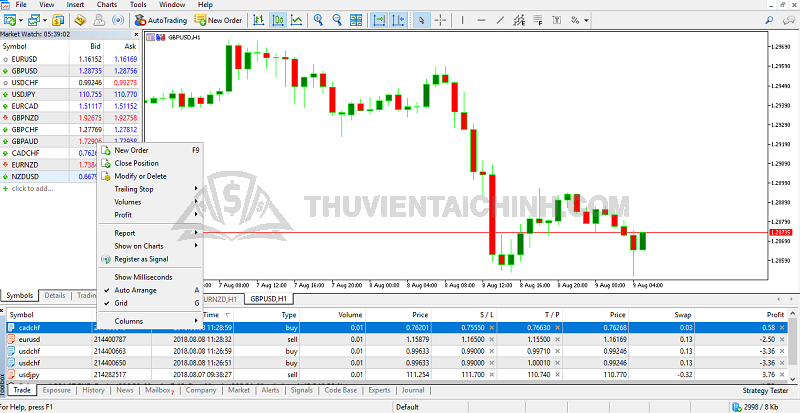Select the EURCAD row in Market Watch
800x413 pixels.
70,106
